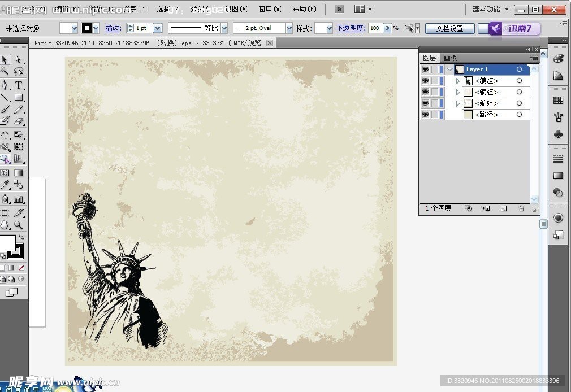Screen dimensions: 571x392
Task: Select the Paintbrush tool
Action: 5,109
